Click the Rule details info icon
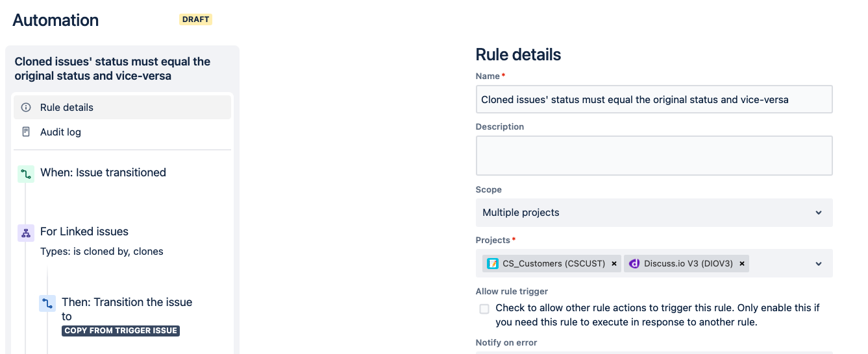Screen dimensions: 868x354 tap(26, 108)
